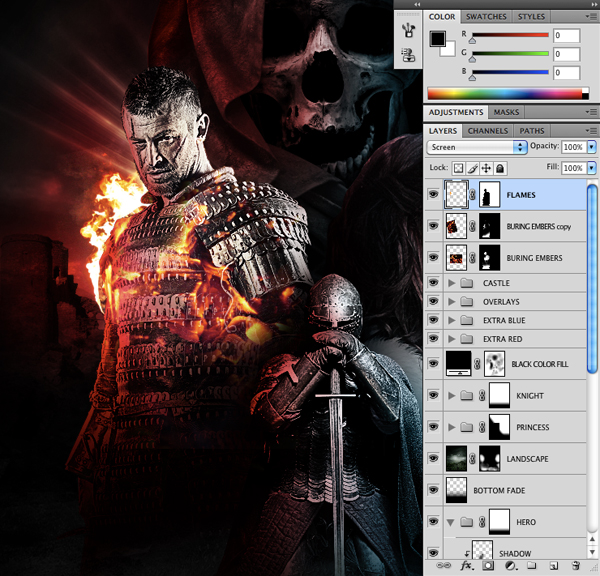
Task: Expand the CASTLE layer group
Action: [452, 283]
